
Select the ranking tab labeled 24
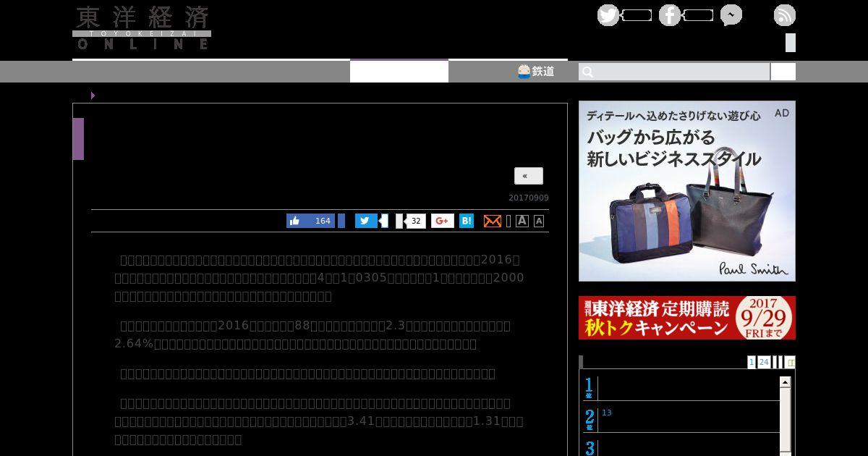(x=764, y=362)
